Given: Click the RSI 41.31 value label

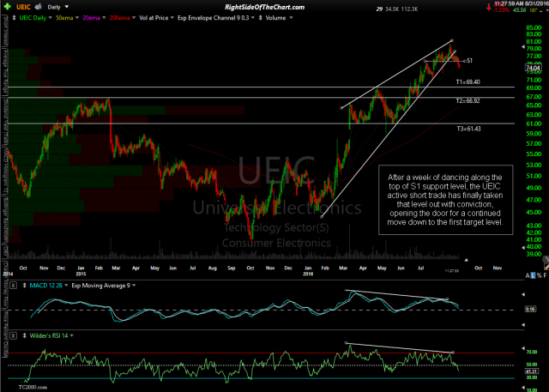Looking at the screenshot, I should [x=531, y=371].
